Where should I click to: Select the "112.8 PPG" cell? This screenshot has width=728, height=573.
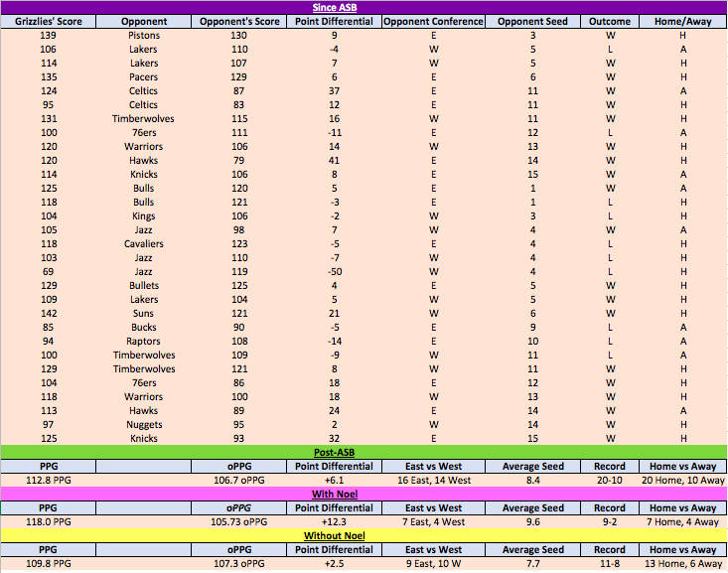click(49, 480)
